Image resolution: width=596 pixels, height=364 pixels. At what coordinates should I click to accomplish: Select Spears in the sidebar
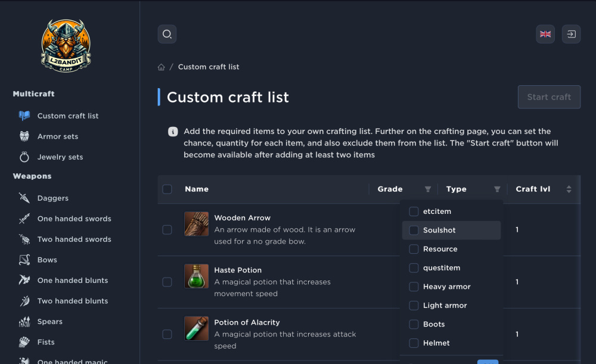[49, 322]
